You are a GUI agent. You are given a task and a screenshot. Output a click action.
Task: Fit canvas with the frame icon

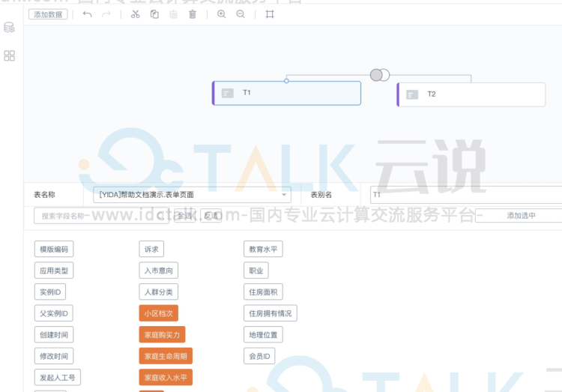(270, 14)
